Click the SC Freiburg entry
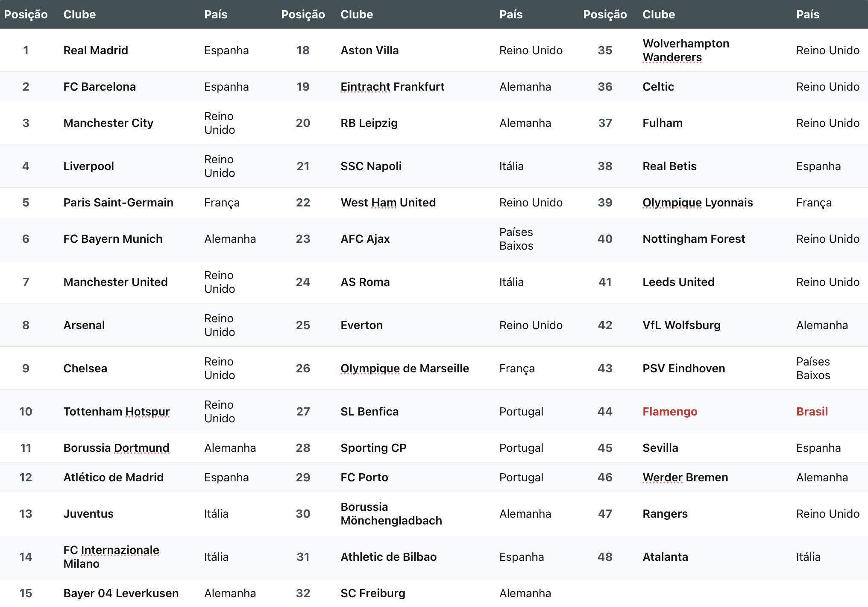 tap(373, 593)
